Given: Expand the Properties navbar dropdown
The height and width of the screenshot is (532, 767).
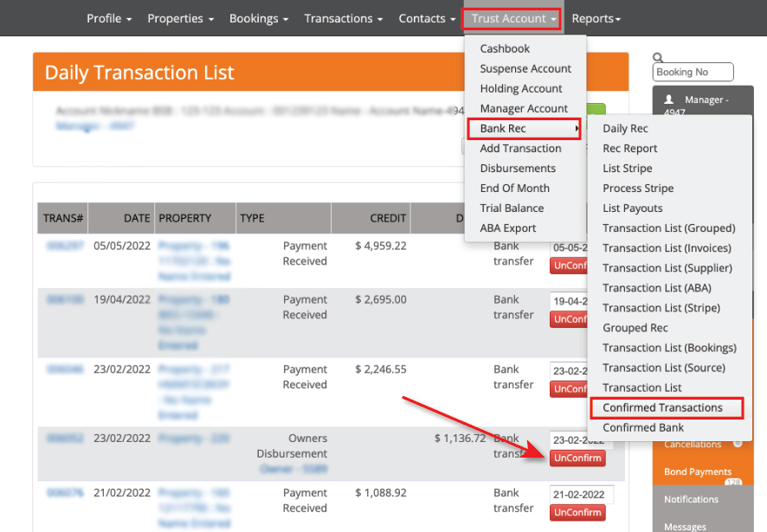Looking at the screenshot, I should click(180, 18).
